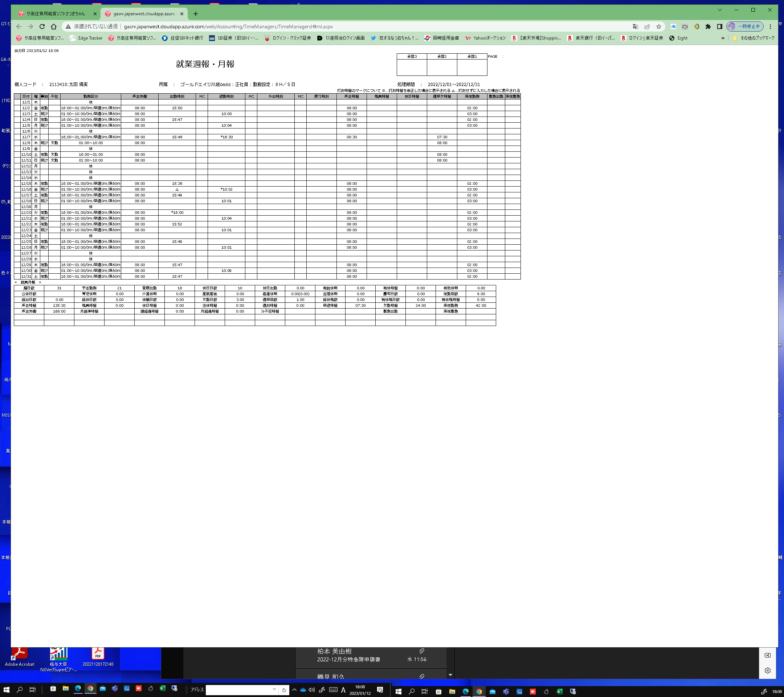This screenshot has height=697, width=784.
Task: Open the Edge Tracker bookmark
Action: point(86,38)
